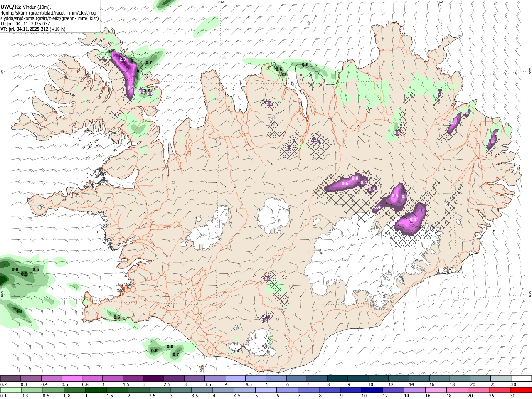The height and width of the screenshot is (399, 532).
Task: Click the red 30 swatch in lower legend row
Action: coord(520,390)
